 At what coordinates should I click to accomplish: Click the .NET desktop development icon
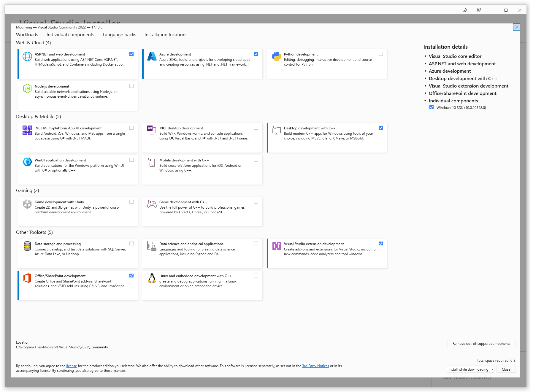(152, 130)
